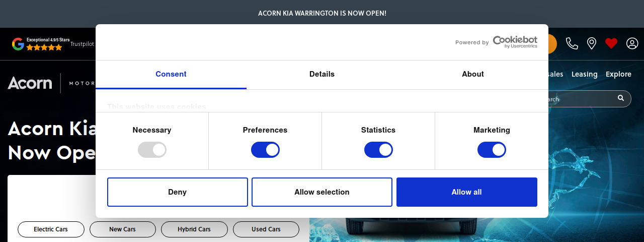
Task: Open the phone contact icon
Action: tap(572, 43)
